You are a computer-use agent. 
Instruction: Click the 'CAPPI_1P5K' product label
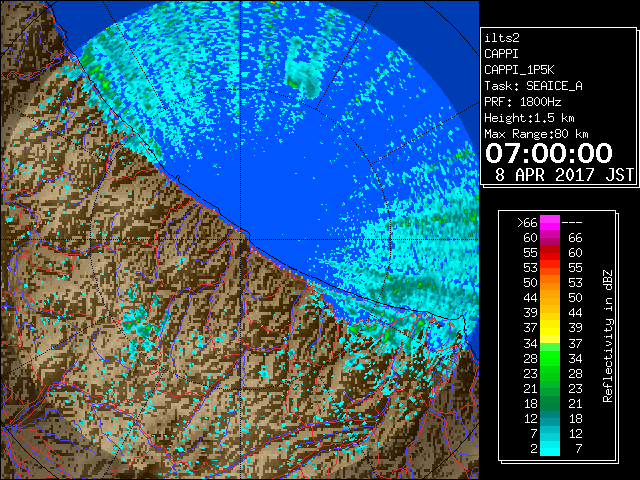[x=519, y=70]
